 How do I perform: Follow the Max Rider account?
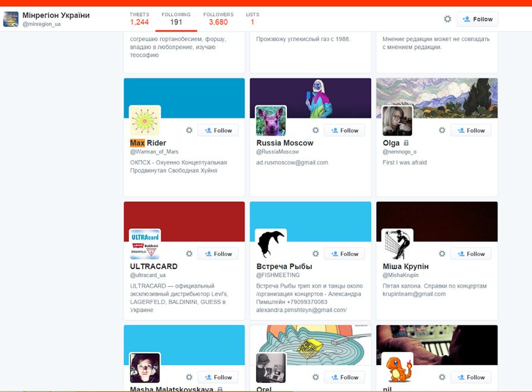[x=218, y=130]
